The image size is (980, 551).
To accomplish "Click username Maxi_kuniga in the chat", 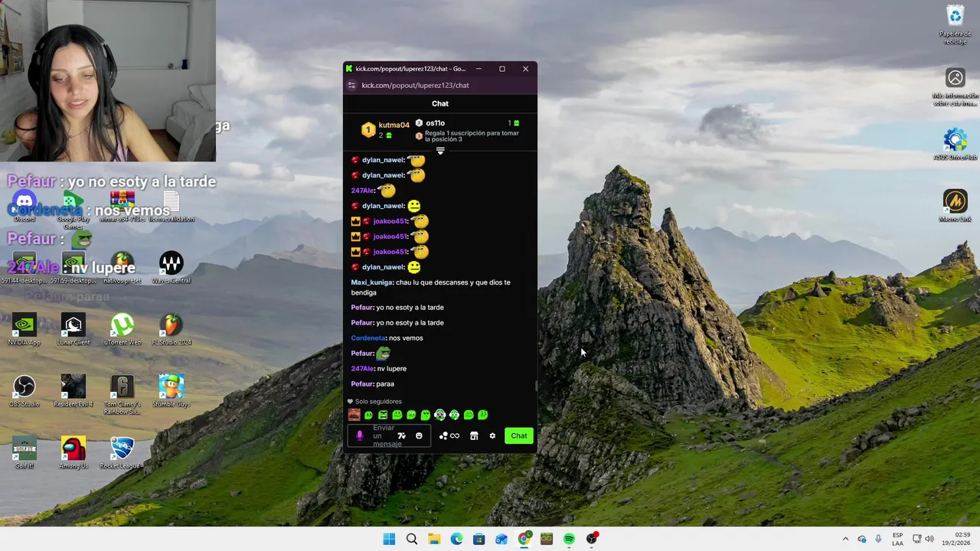I will tap(371, 282).
